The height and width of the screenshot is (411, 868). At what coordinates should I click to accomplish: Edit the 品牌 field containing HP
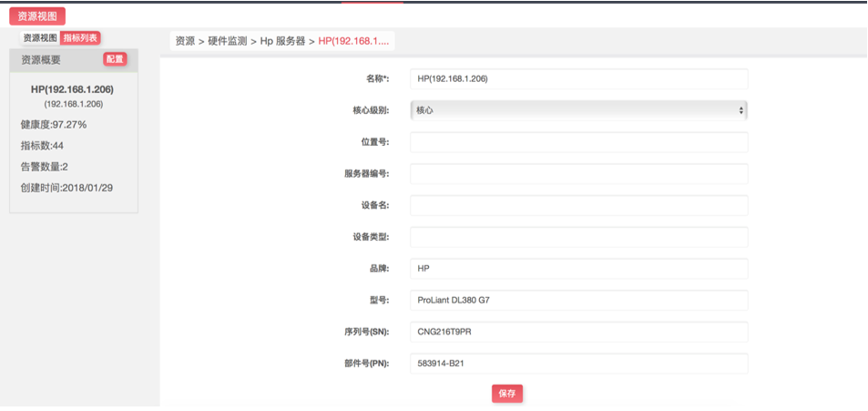(x=578, y=269)
